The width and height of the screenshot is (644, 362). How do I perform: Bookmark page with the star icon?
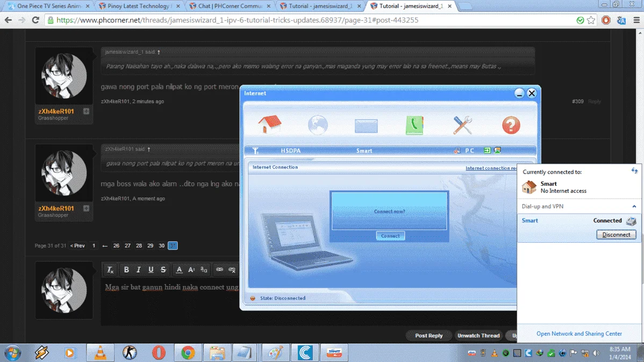tap(591, 20)
